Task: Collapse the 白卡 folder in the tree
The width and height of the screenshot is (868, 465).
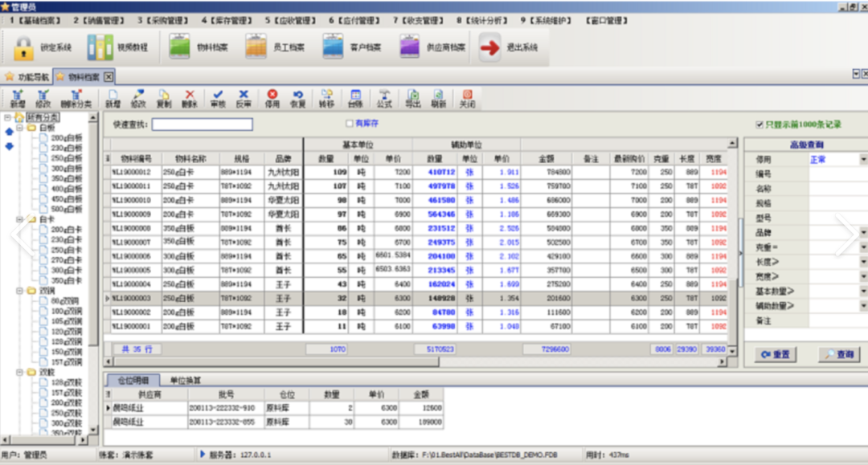Action: [x=19, y=219]
